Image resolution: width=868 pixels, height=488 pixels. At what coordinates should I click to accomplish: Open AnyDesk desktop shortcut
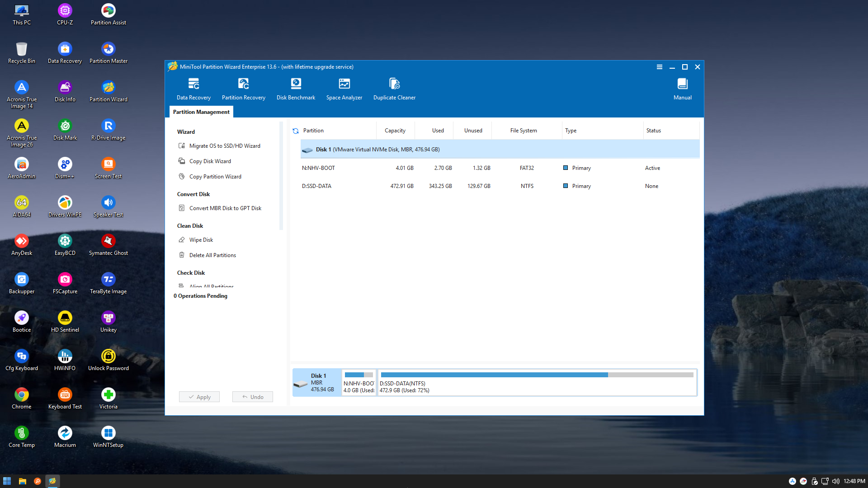pyautogui.click(x=22, y=245)
